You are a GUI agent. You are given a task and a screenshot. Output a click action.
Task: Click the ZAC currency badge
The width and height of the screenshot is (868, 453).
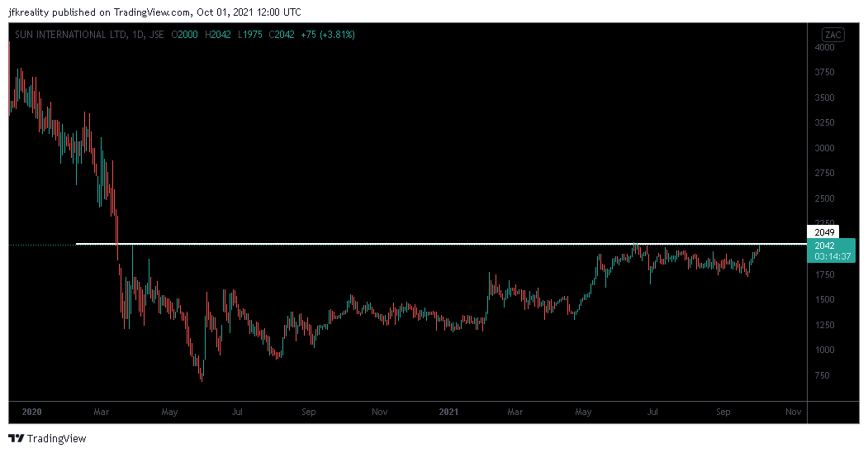(x=832, y=35)
